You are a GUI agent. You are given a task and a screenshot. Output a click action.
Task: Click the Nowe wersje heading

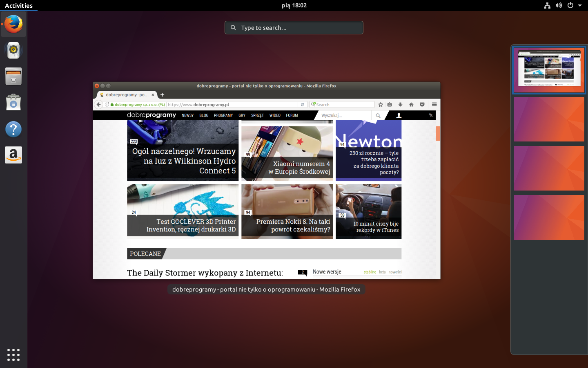click(x=327, y=272)
